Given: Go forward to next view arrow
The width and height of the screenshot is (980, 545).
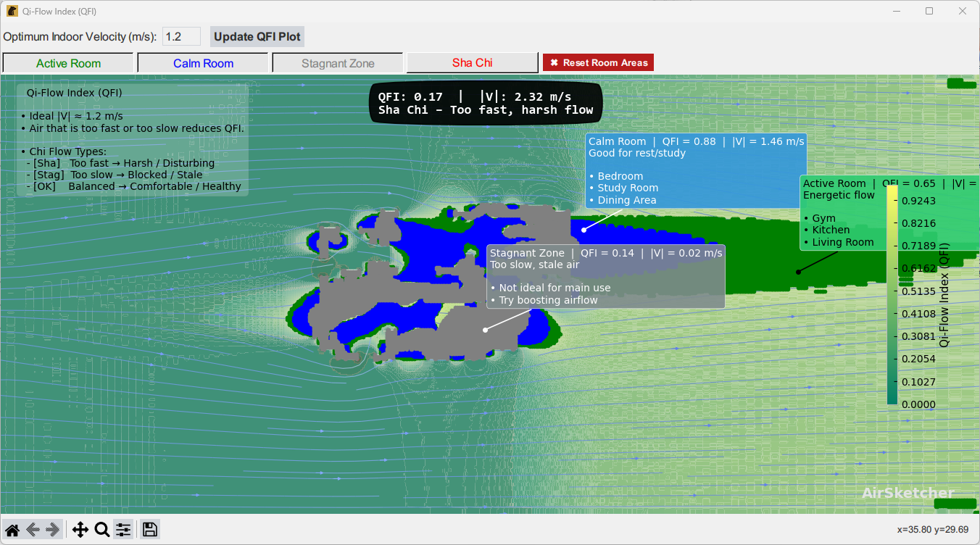Looking at the screenshot, I should pyautogui.click(x=52, y=530).
